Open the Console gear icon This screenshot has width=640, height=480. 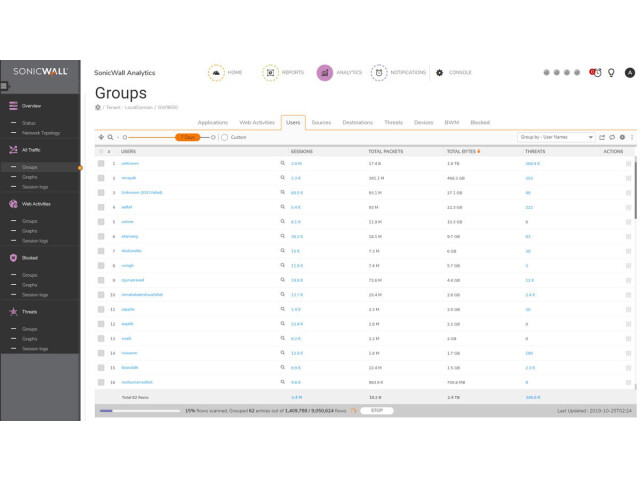[x=439, y=73]
